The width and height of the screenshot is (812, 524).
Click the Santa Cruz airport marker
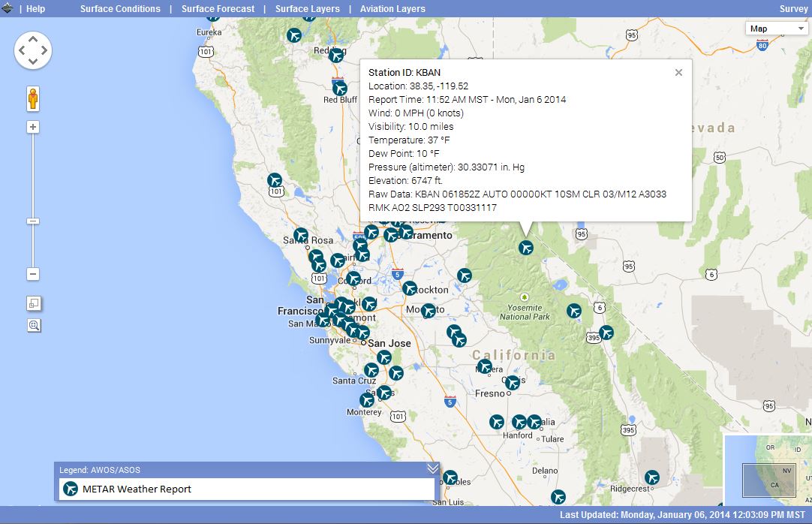click(x=371, y=369)
